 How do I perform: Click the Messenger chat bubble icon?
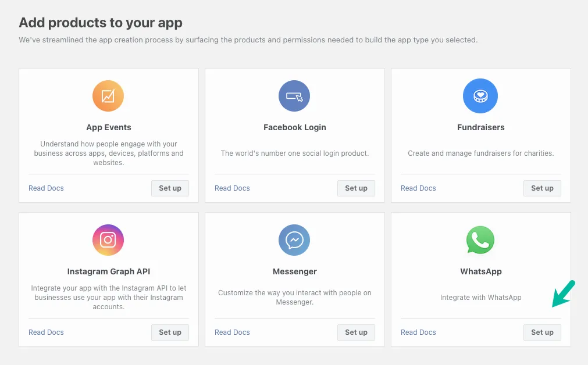[294, 240]
